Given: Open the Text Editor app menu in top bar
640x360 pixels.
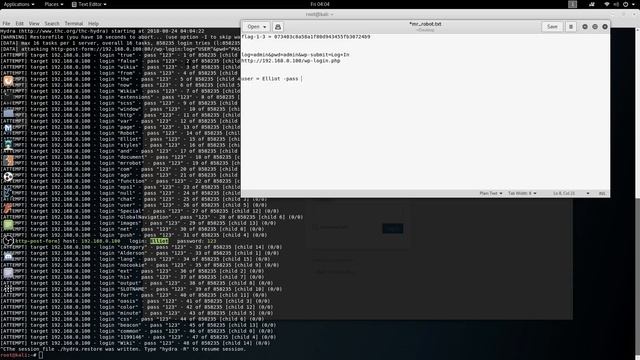Looking at the screenshot, I should click(x=89, y=4).
